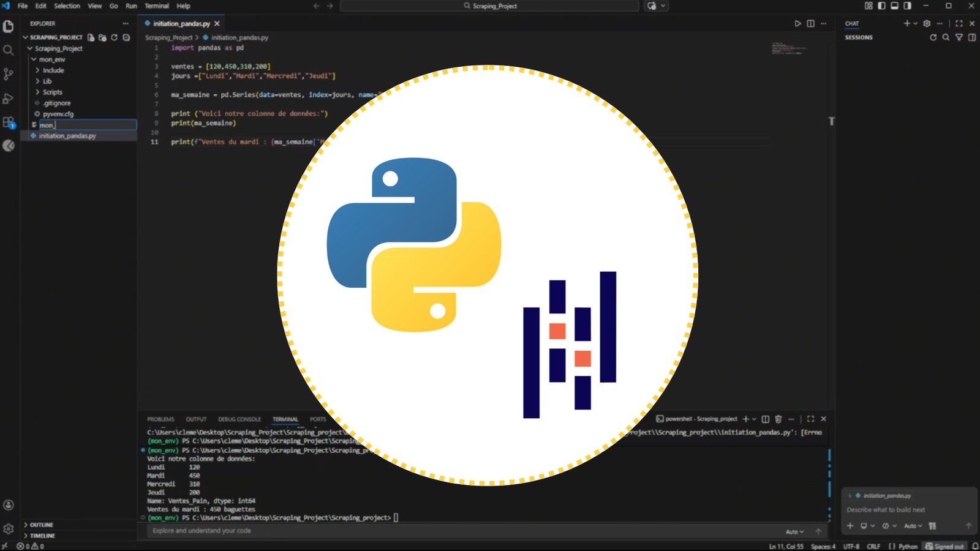Open the Auto model dropdown in chat
The image size is (980, 551).
(913, 525)
